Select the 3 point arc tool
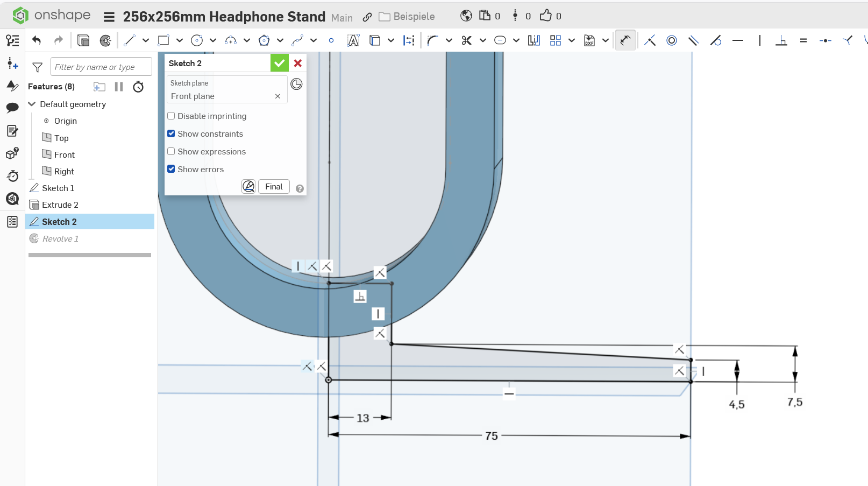 [x=231, y=40]
